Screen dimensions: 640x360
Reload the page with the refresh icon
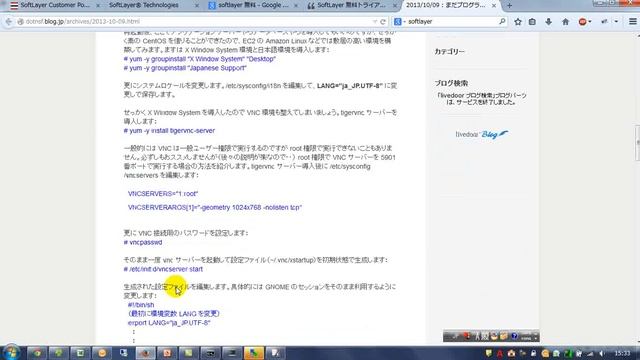[x=383, y=22]
